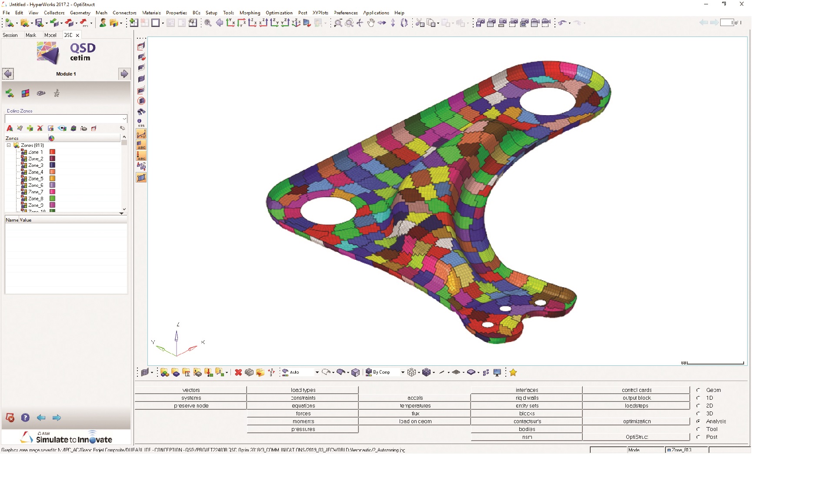Screen dimensions: 835x504
Task: Open the new model dropdown arrow
Action: 17,23
